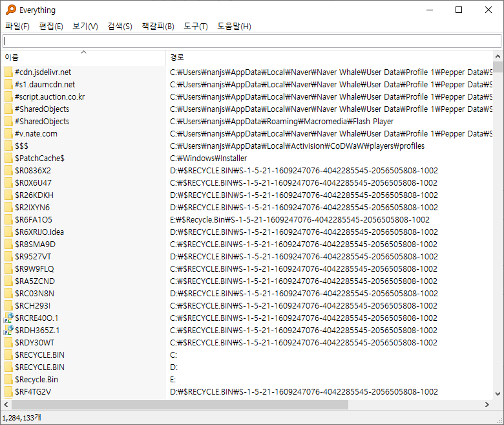The height and width of the screenshot is (425, 504).
Task: Open the 책갈피(B) menu
Action: tap(158, 27)
